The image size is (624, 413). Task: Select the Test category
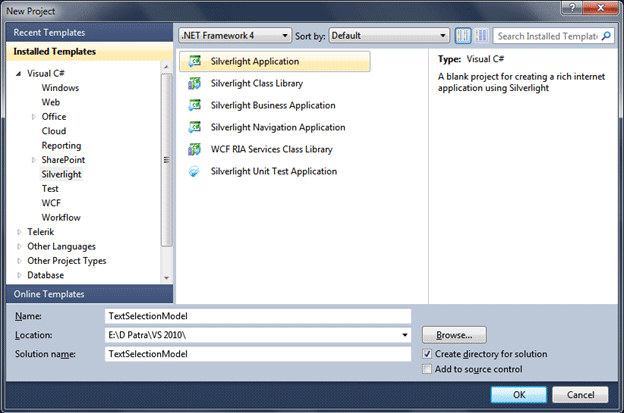pos(50,189)
